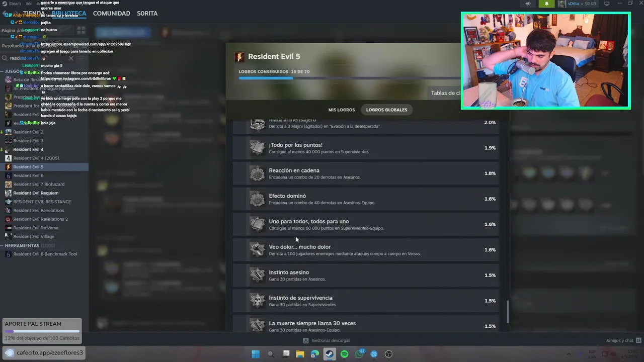Click the Resident Evil 5 dialog title
Image resolution: width=644 pixels, height=362 pixels.
pos(274,57)
